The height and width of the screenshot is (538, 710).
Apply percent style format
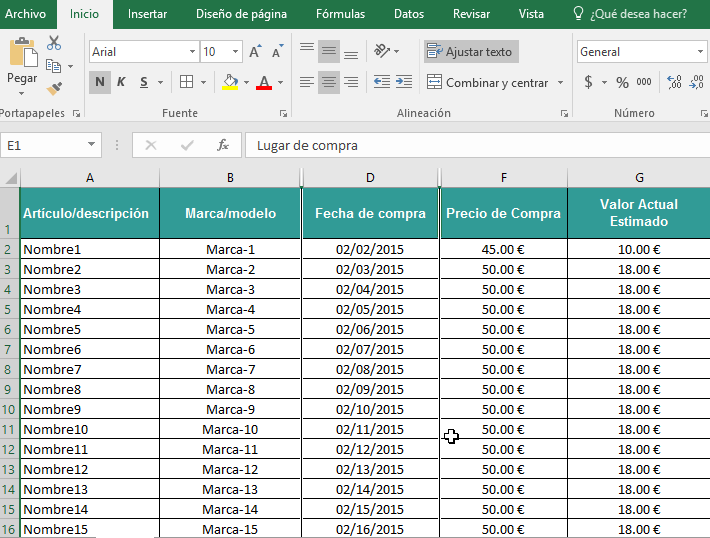[622, 82]
